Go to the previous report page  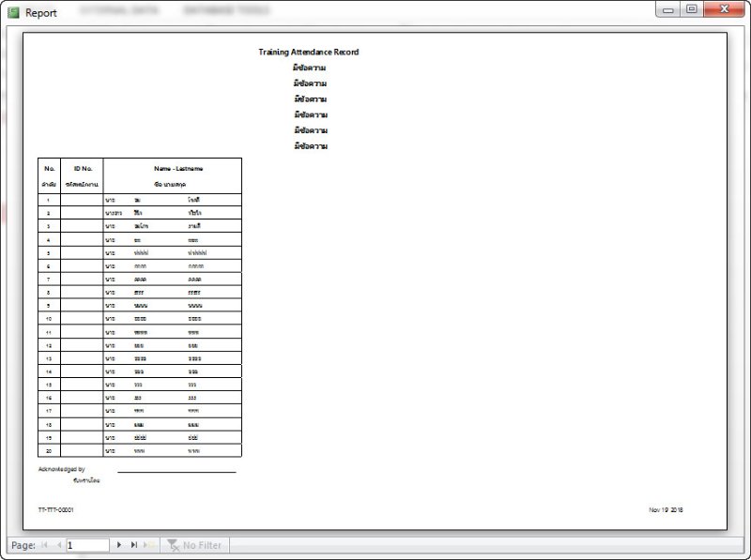tap(59, 544)
